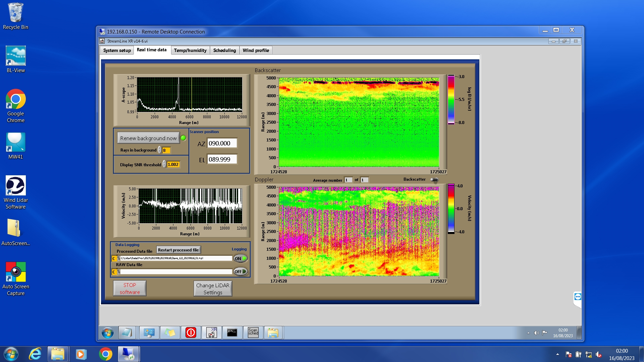Viewport: 644px width, 362px height.
Task: Open Sticky Notes icon in remote taskbar
Action: pyautogui.click(x=170, y=333)
